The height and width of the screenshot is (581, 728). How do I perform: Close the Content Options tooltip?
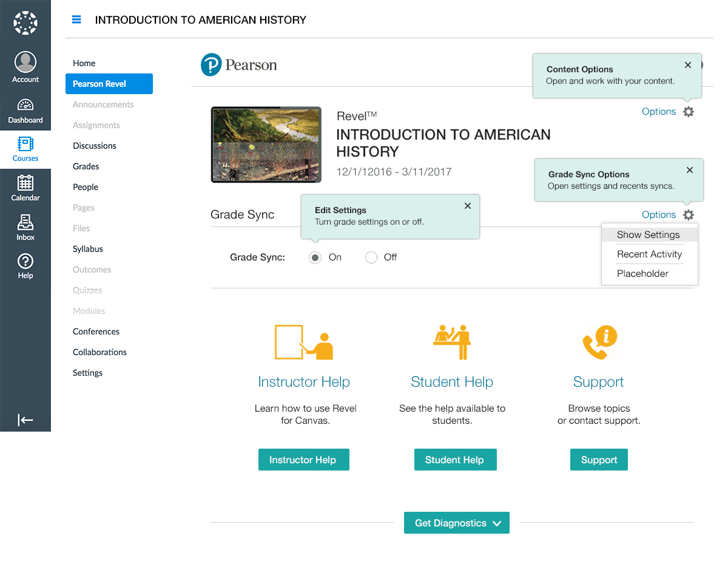(x=687, y=65)
